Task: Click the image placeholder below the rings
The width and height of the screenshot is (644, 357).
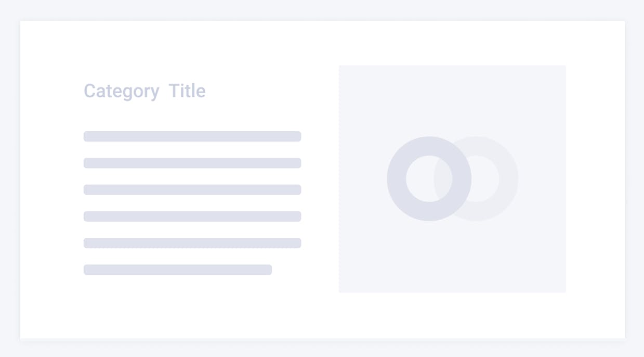Action: click(452, 258)
